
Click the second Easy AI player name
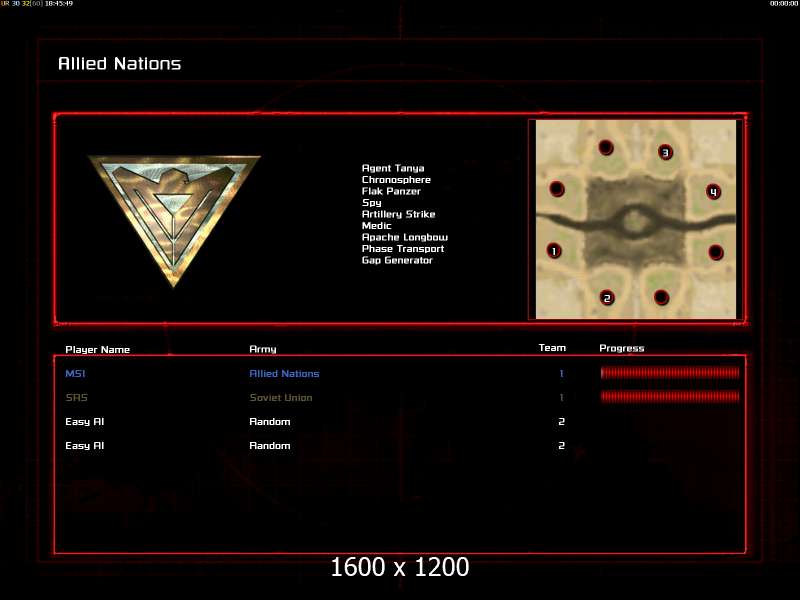pyautogui.click(x=85, y=445)
